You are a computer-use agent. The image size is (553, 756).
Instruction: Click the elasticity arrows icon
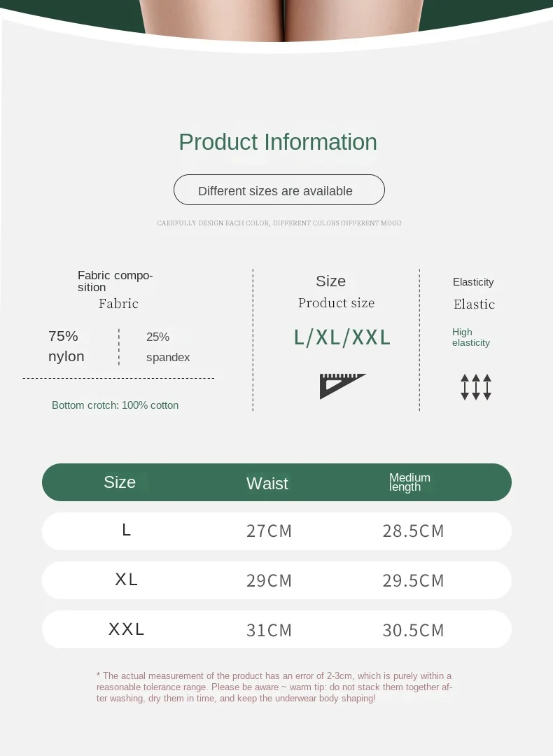476,386
